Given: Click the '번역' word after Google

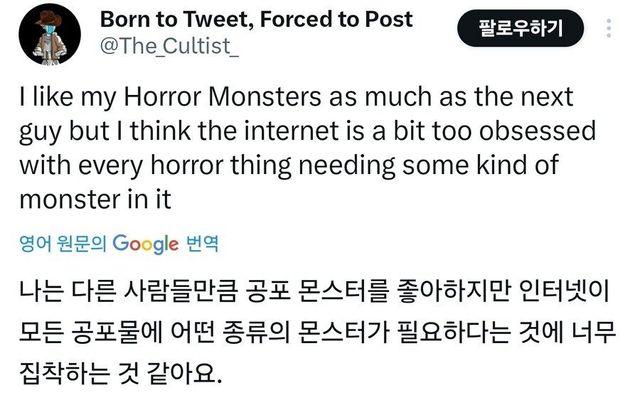Looking at the screenshot, I should click(x=201, y=243).
